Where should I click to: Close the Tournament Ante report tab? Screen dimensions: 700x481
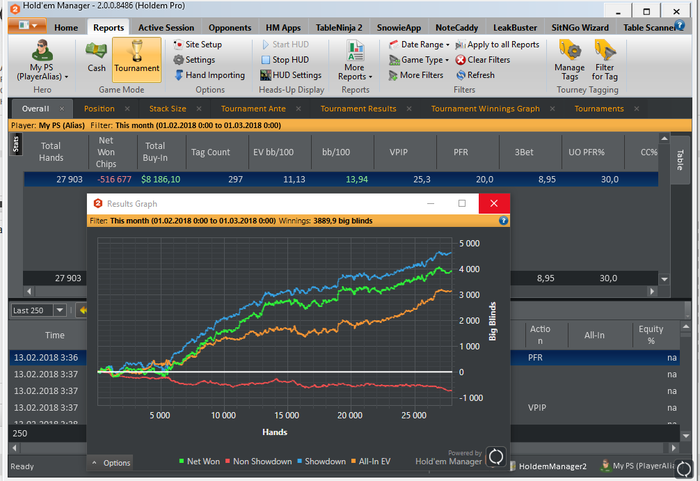coord(298,109)
